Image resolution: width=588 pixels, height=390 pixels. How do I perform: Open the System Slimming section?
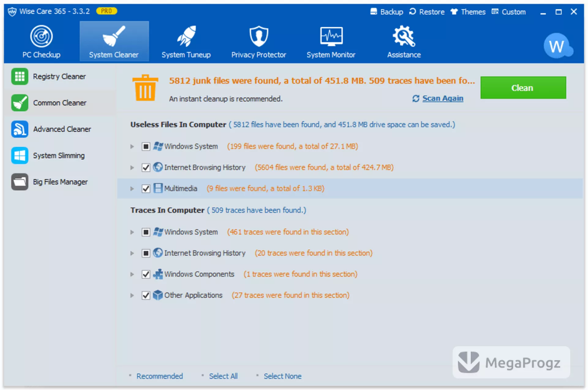60,155
